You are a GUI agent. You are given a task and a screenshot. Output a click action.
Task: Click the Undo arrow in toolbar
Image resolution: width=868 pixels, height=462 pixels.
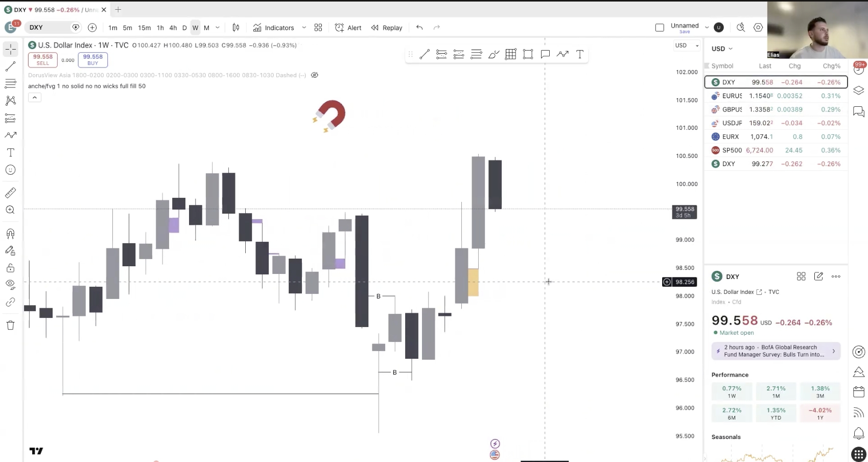(419, 28)
